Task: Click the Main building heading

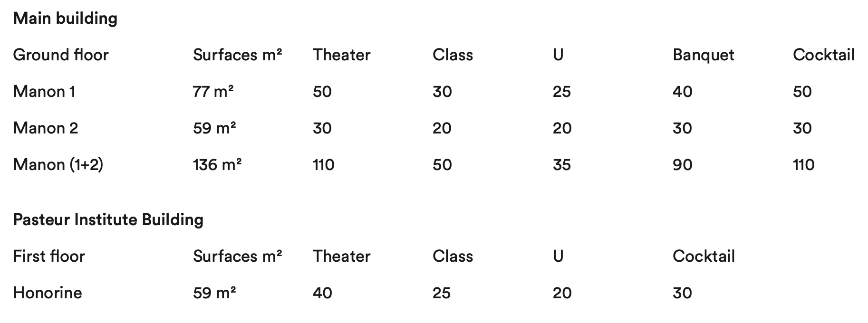Action: [x=65, y=19]
